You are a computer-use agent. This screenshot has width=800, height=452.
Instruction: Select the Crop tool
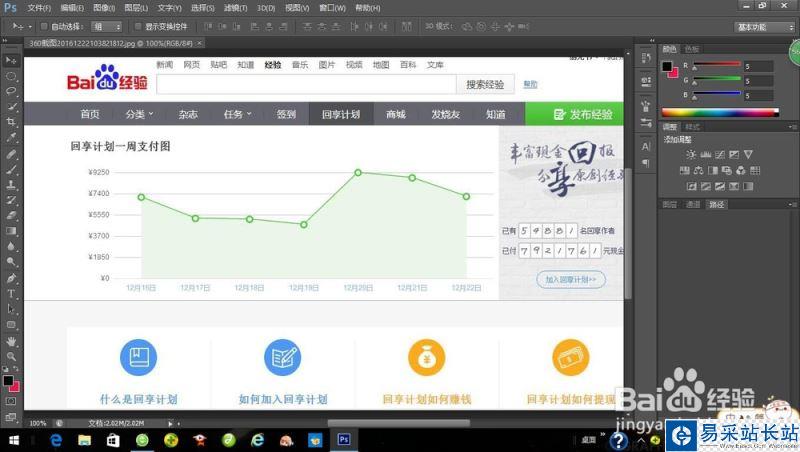pyautogui.click(x=11, y=122)
